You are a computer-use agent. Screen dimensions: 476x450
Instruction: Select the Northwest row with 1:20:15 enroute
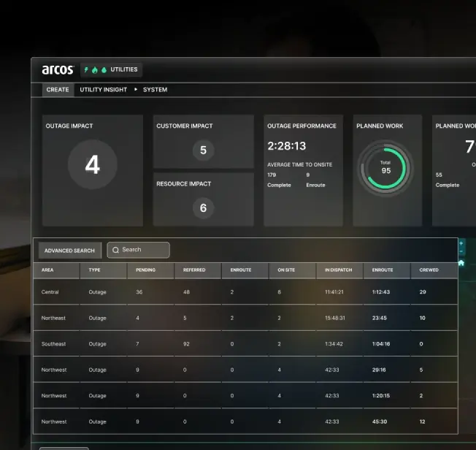pyautogui.click(x=245, y=396)
